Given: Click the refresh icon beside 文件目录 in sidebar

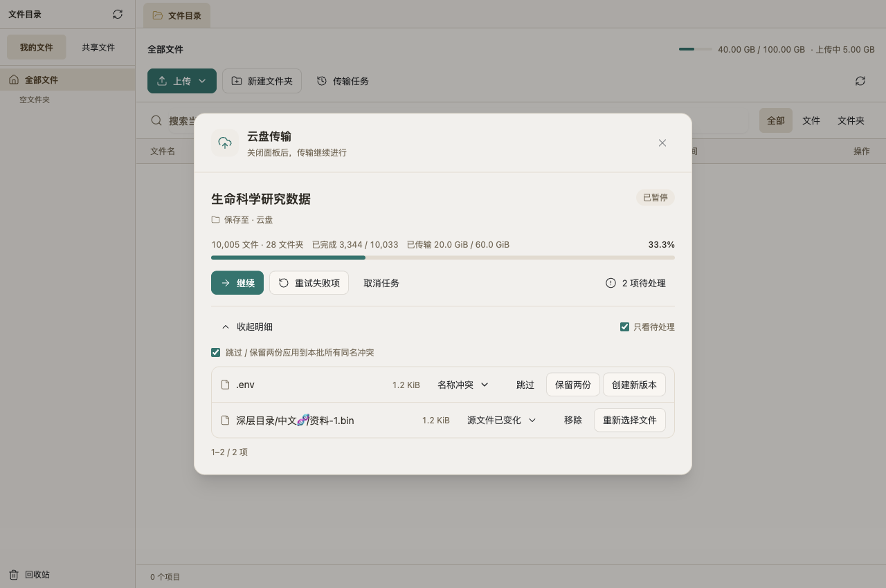Looking at the screenshot, I should tap(118, 14).
